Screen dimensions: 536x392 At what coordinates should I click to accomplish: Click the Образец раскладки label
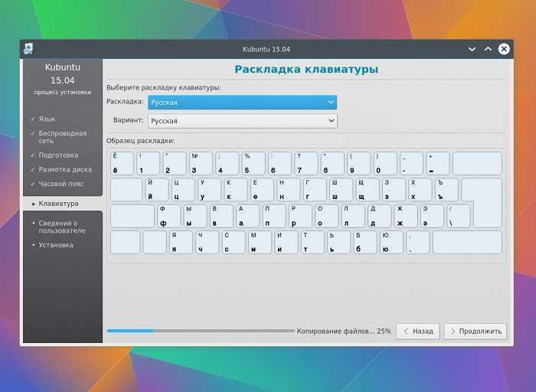point(140,141)
